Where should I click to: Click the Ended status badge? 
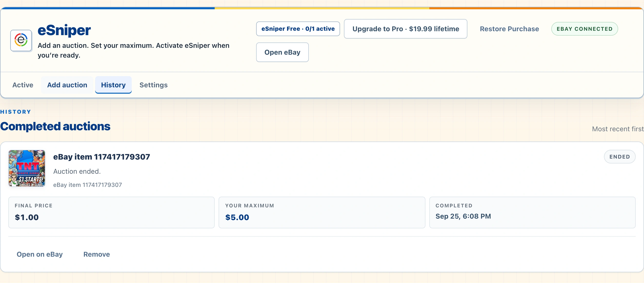pos(620,157)
